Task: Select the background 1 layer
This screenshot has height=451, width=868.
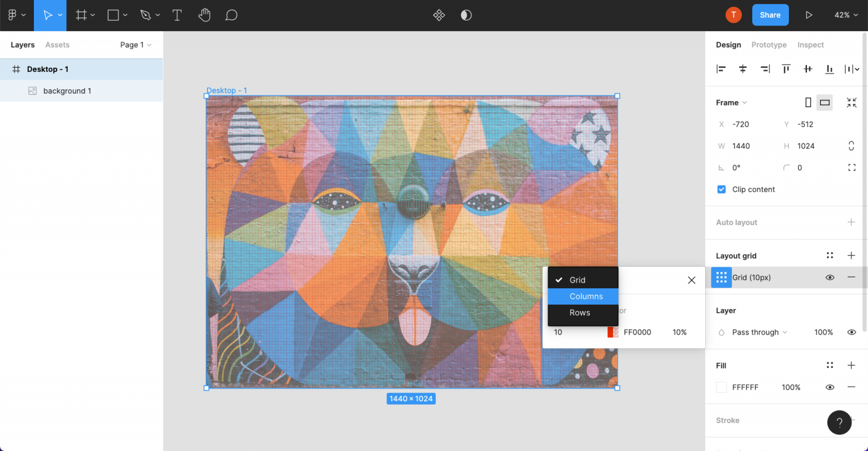Action: 67,91
